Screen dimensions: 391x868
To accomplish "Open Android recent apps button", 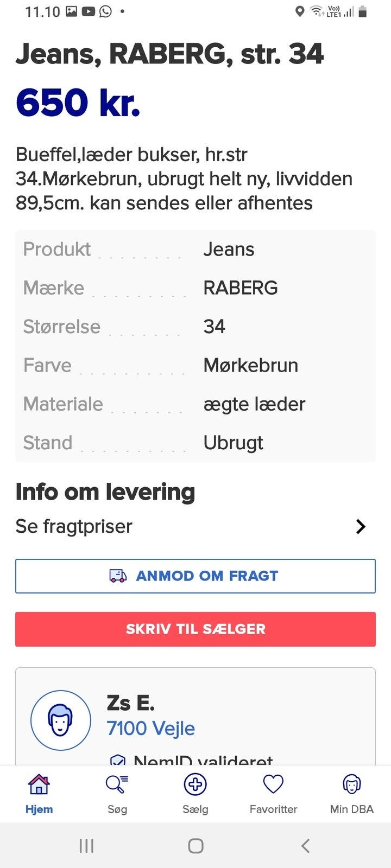I will coord(87,846).
